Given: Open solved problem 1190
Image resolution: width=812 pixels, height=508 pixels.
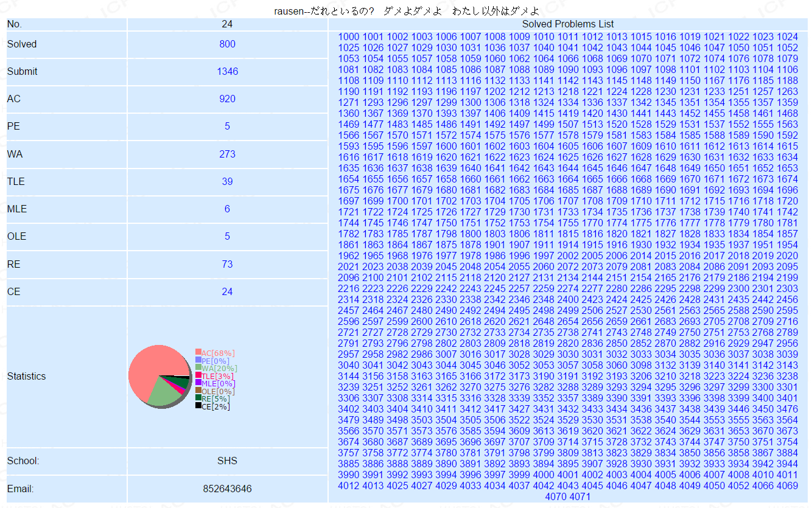Looking at the screenshot, I should click(x=349, y=91).
